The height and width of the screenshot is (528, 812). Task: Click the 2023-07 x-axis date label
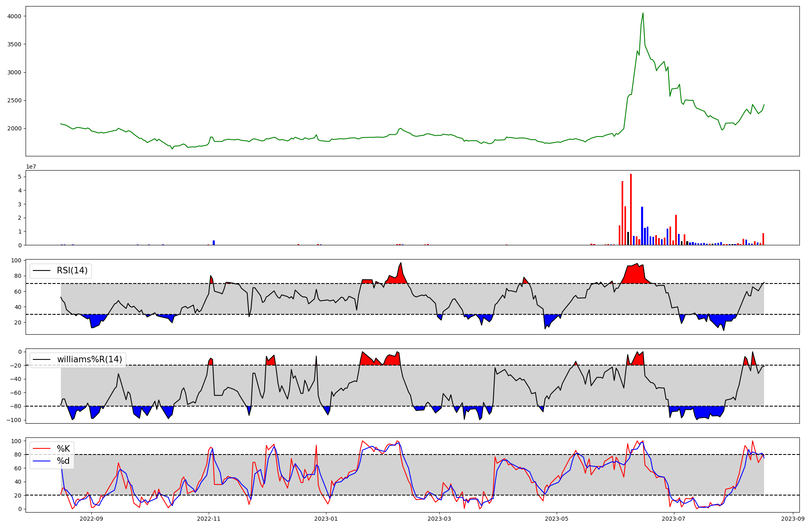(x=674, y=519)
